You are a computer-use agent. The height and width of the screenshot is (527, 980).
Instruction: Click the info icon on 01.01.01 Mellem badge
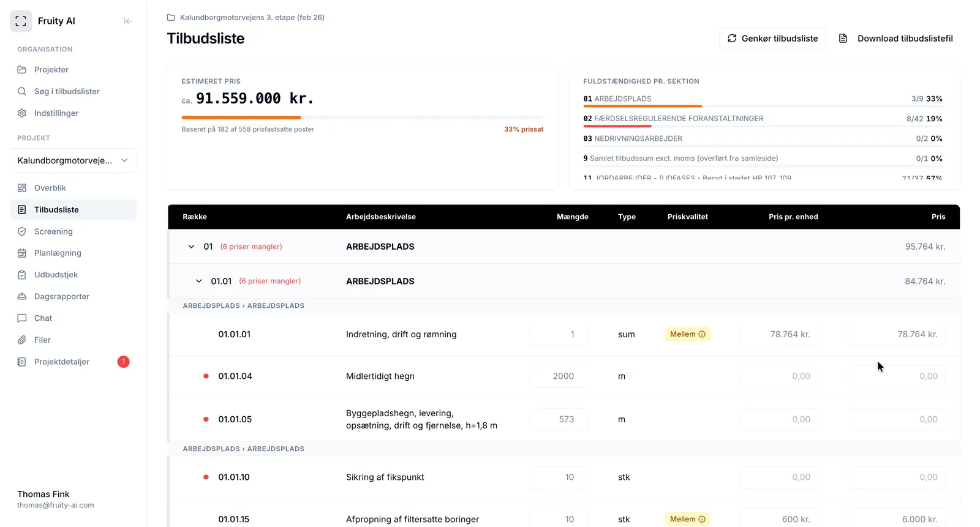(702, 334)
